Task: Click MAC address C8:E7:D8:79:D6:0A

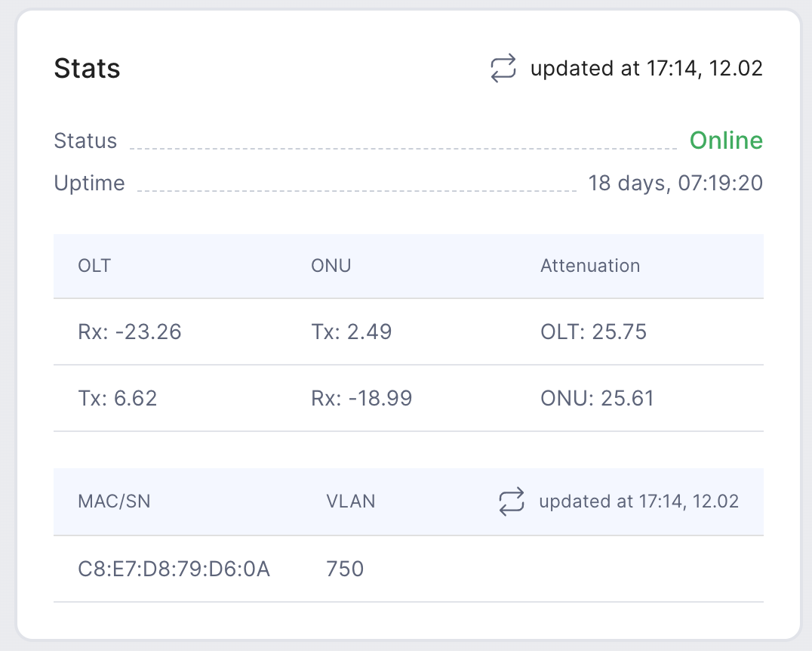Action: [x=174, y=569]
